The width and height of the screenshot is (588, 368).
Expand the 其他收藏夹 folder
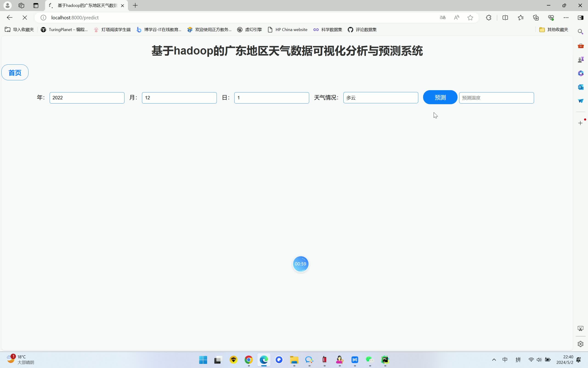[554, 29]
